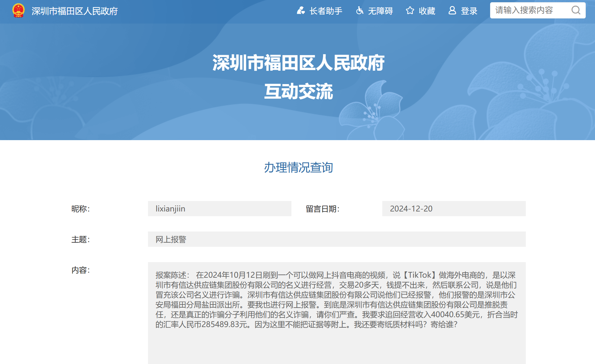Screen dimensions: 595x364
Task: Open the 长者助手 text link
Action: [x=326, y=11]
